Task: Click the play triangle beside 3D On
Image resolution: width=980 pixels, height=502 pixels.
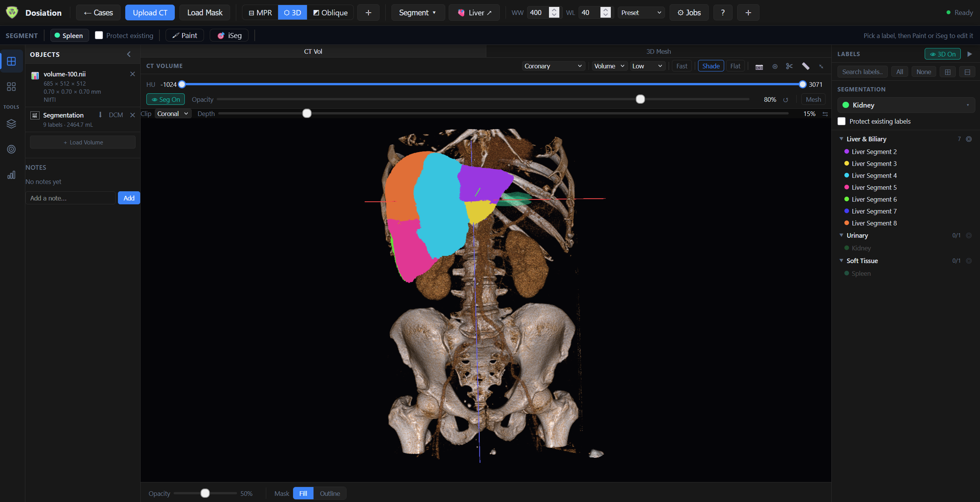Action: pyautogui.click(x=969, y=54)
